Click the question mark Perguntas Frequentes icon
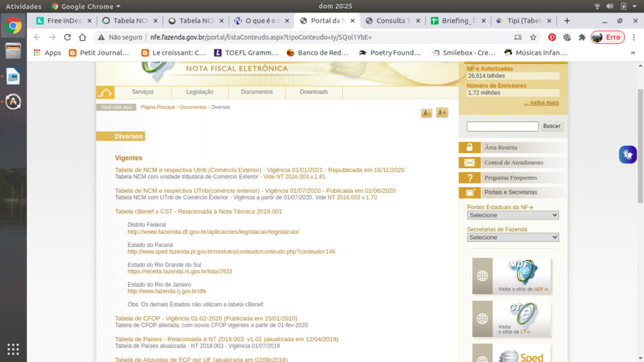The height and width of the screenshot is (362, 644). click(469, 178)
